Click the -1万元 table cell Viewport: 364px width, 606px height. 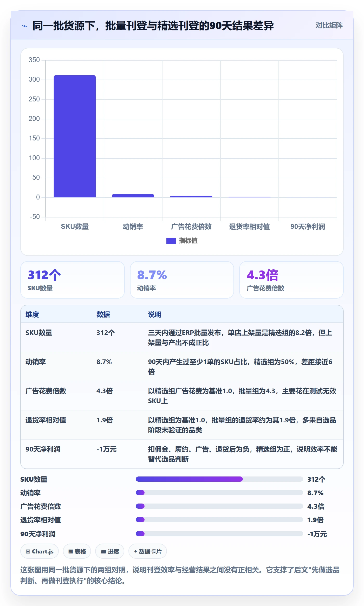[x=107, y=449]
